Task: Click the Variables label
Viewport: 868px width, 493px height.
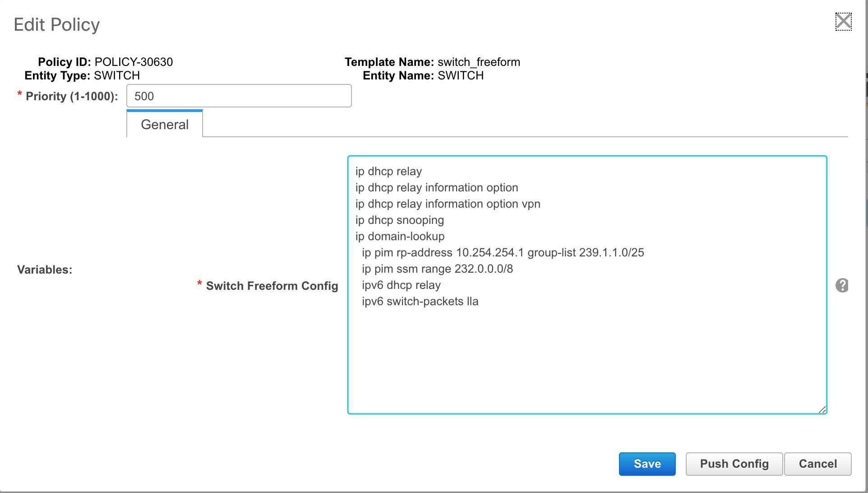Action: [45, 270]
